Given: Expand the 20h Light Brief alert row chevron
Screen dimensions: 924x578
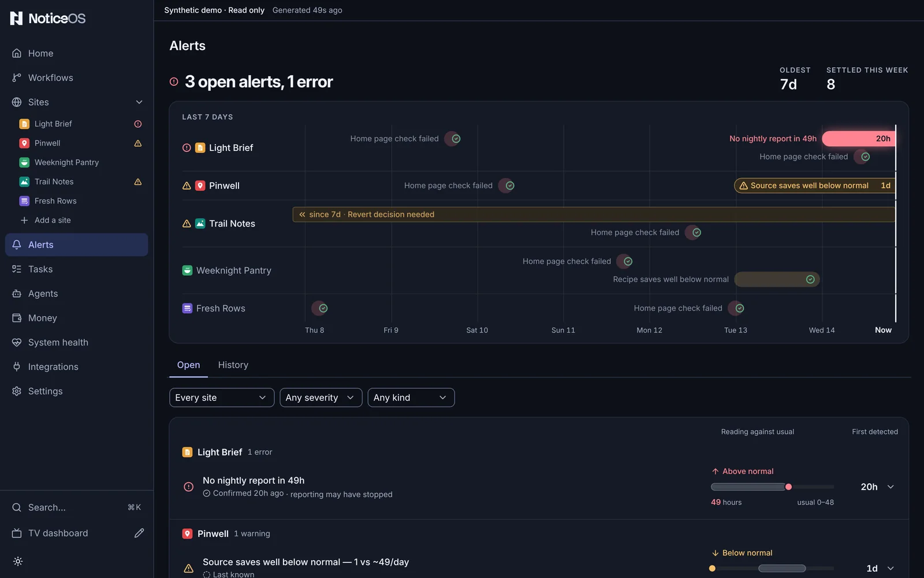Looking at the screenshot, I should tap(891, 487).
